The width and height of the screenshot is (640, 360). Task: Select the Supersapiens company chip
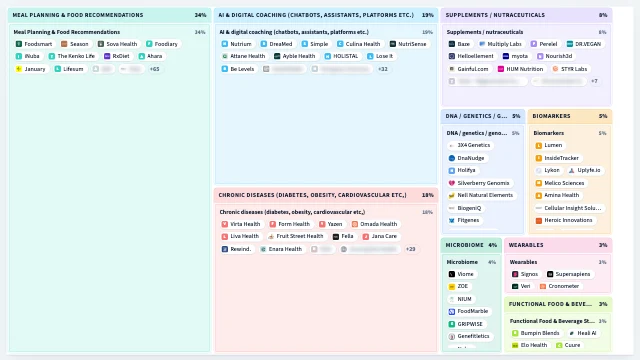coord(569,274)
